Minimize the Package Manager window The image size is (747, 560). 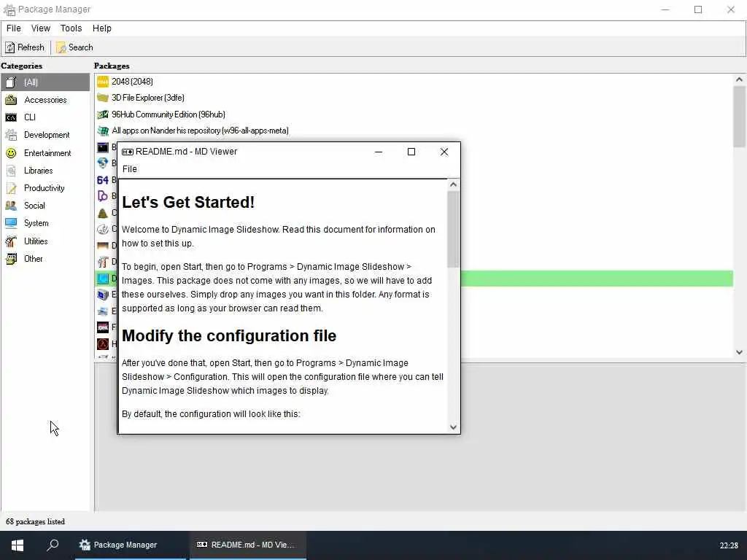pyautogui.click(x=665, y=9)
